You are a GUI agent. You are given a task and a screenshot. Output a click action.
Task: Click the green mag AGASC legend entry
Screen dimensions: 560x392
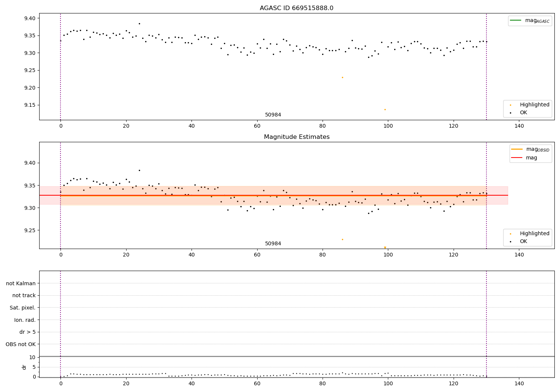(x=530, y=21)
